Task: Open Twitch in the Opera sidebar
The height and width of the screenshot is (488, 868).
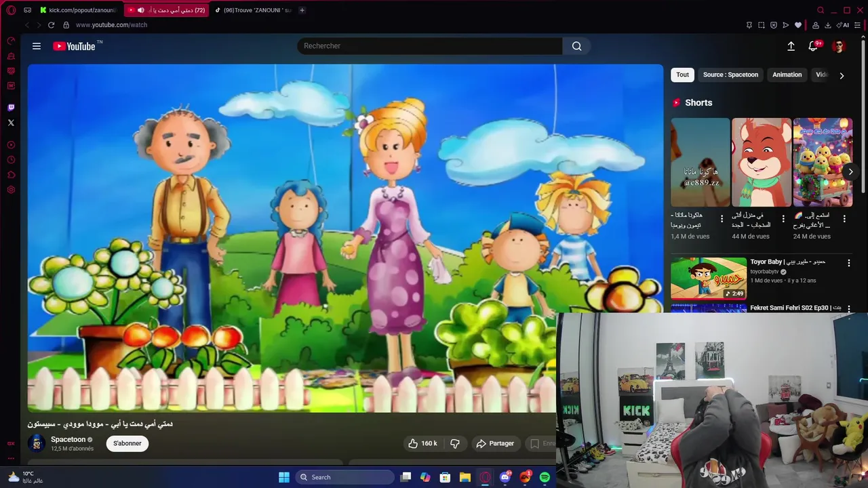Action: click(11, 108)
